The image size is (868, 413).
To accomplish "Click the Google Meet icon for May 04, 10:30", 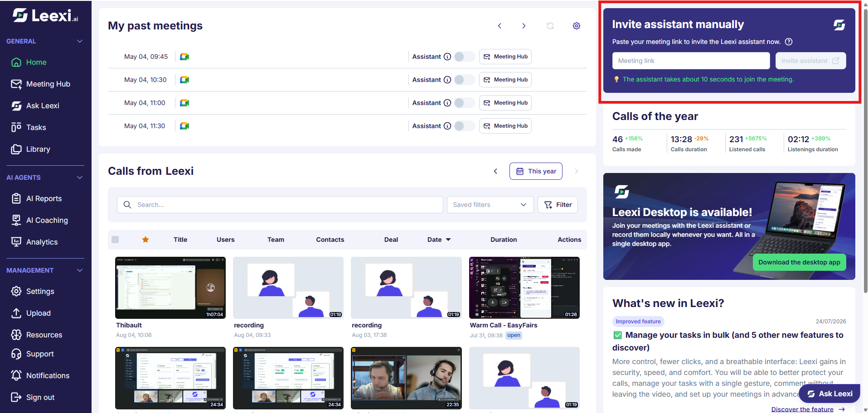I will 184,80.
